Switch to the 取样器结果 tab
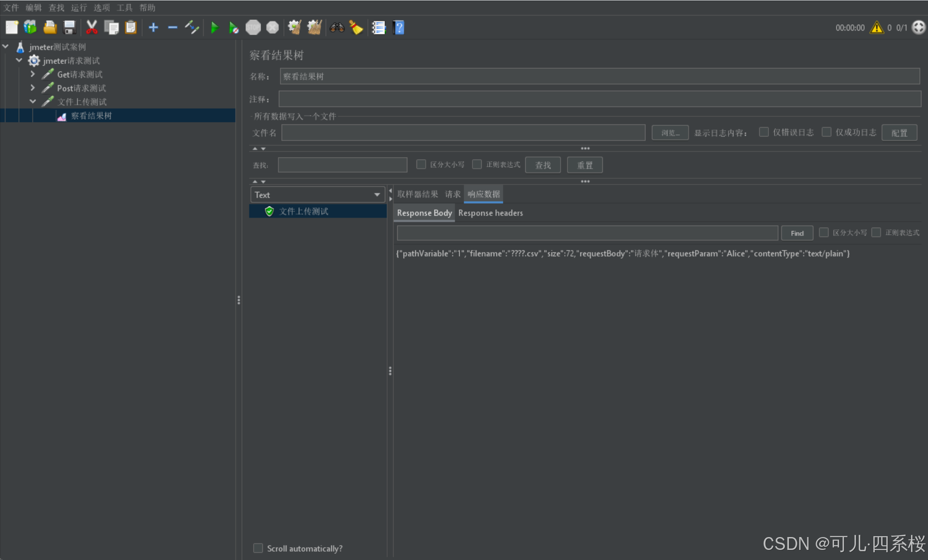Viewport: 928px width, 560px height. (x=417, y=194)
